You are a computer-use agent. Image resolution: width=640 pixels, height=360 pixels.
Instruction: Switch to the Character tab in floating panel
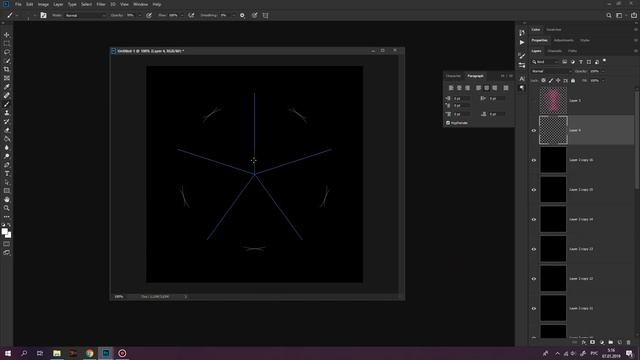pos(453,76)
